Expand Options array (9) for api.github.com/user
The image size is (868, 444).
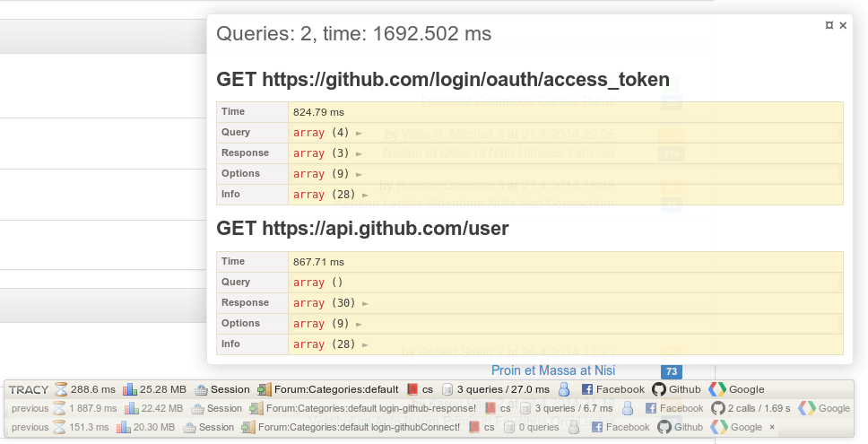point(327,324)
